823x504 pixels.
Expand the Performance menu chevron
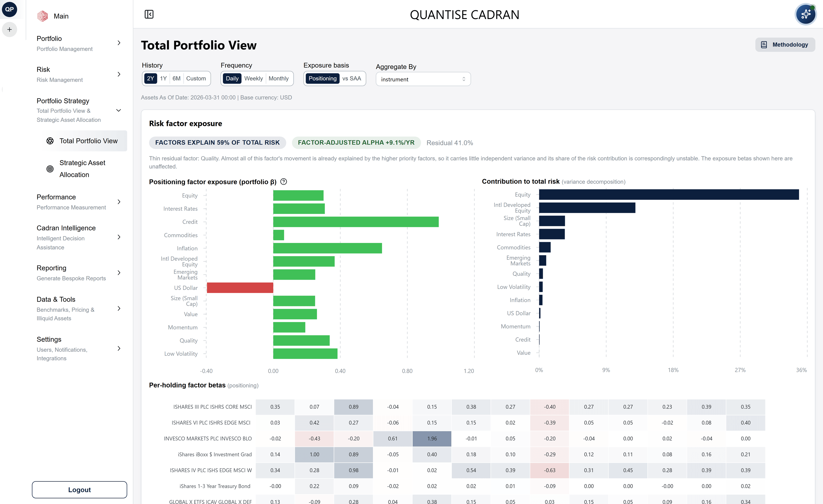[x=119, y=202]
